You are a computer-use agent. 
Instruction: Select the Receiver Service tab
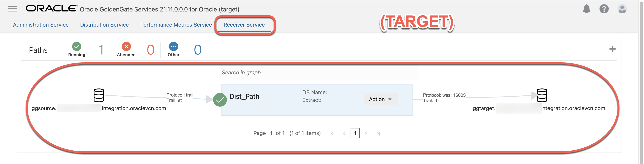coord(244,25)
